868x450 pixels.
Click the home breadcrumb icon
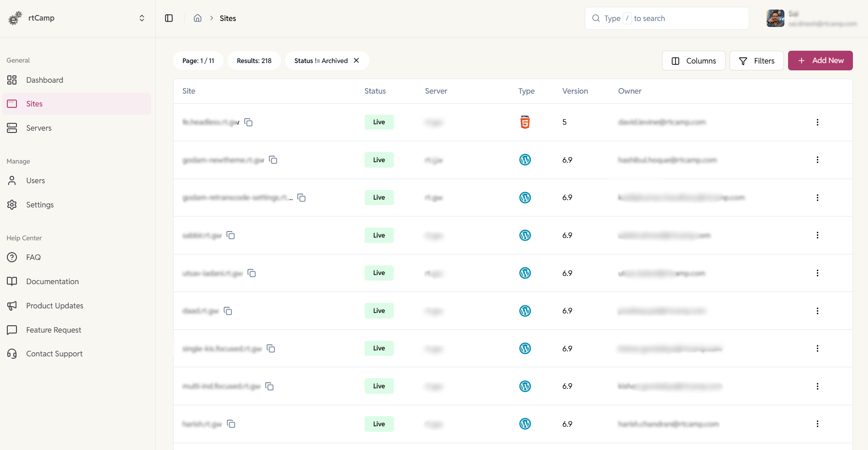click(197, 18)
